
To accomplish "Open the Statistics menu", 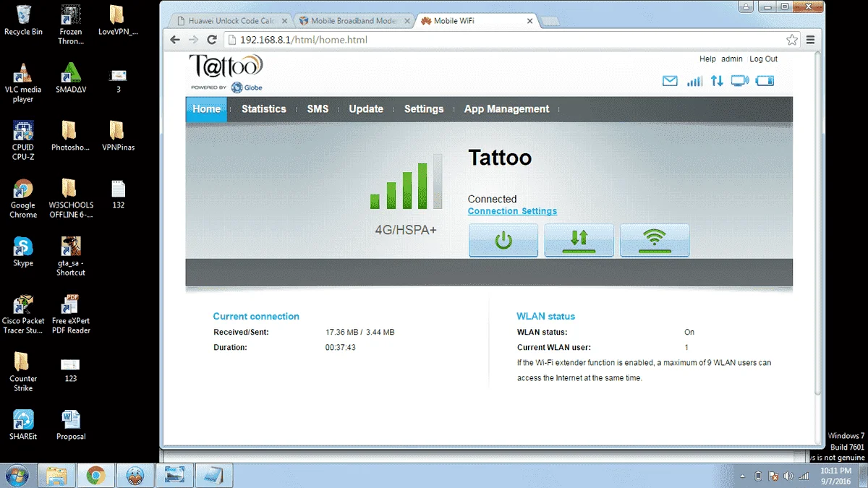I will point(264,109).
